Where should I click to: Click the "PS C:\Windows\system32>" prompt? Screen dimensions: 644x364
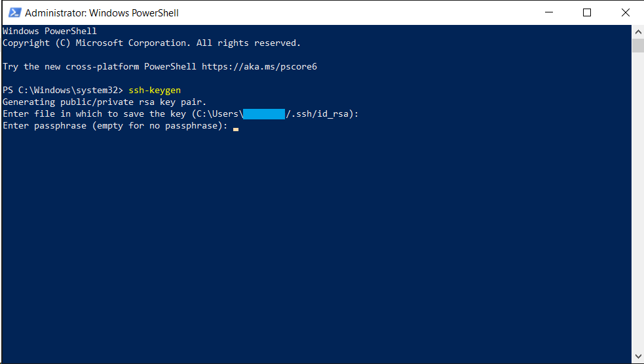63,91
